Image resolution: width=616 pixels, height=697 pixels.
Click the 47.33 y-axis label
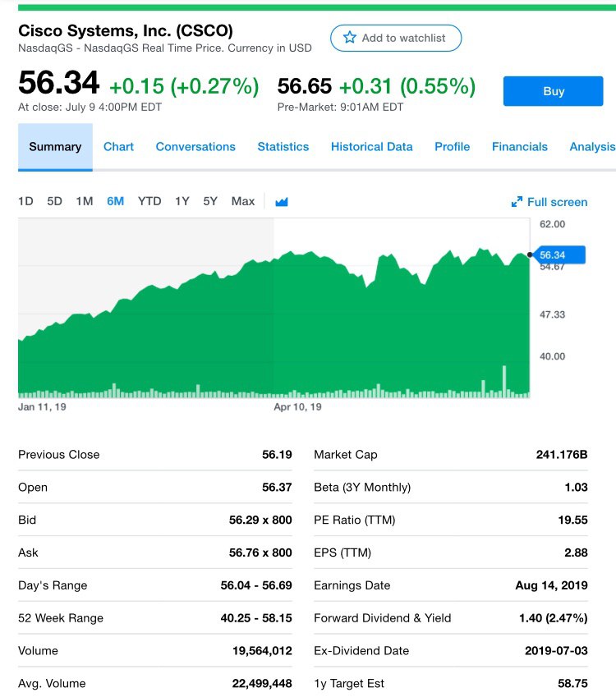[553, 314]
